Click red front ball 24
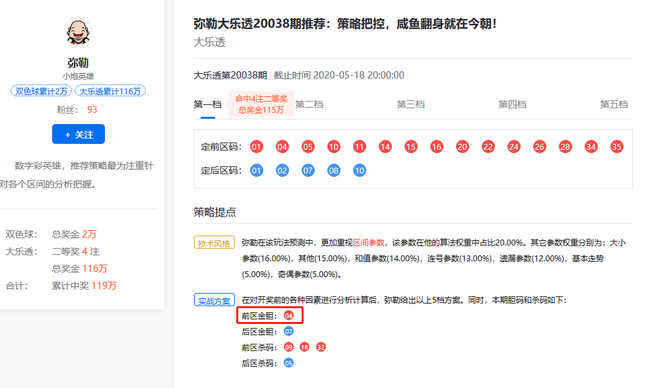 514,146
